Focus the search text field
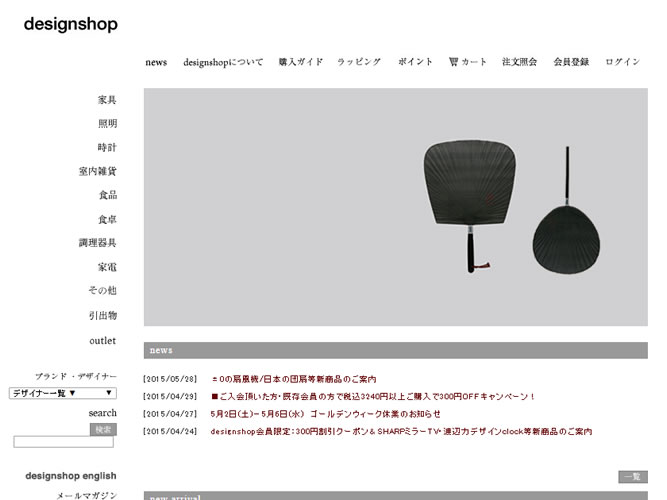Viewport: 667px width, 500px height. click(x=63, y=442)
